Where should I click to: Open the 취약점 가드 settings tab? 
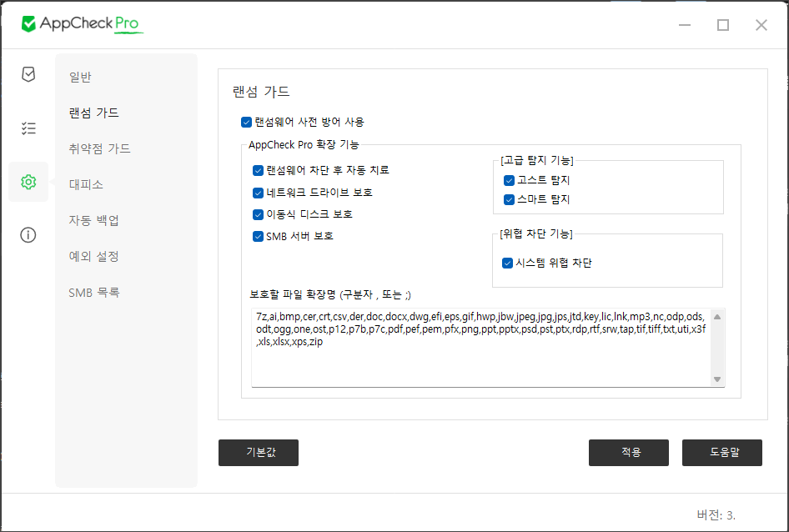click(99, 148)
